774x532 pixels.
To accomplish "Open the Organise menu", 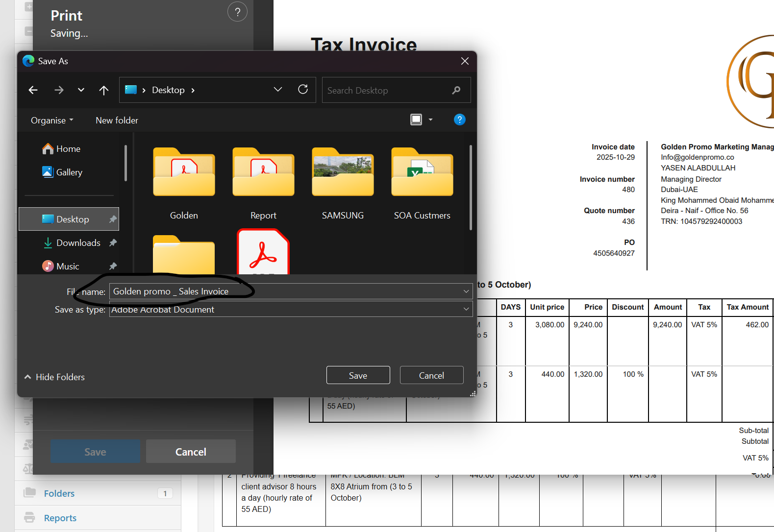I will coord(52,121).
